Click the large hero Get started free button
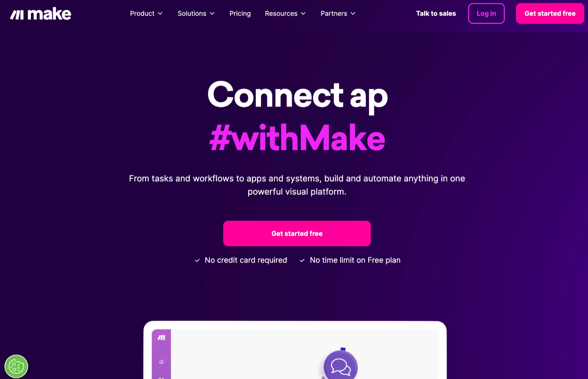The image size is (588, 379). (x=297, y=233)
